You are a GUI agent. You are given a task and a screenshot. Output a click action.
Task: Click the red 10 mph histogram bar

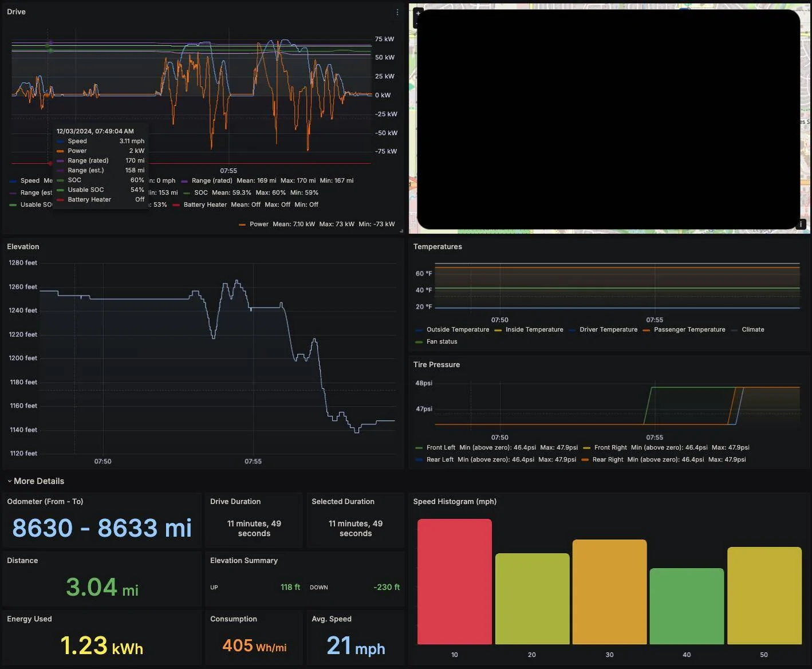click(455, 582)
